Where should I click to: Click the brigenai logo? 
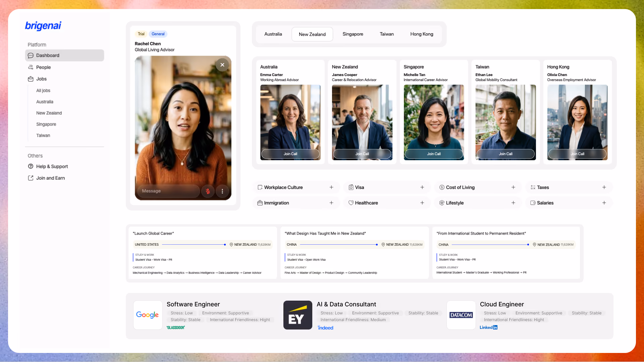point(43,26)
